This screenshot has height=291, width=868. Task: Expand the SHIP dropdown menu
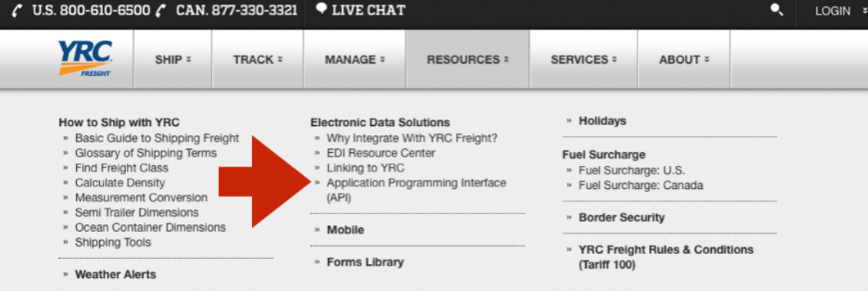click(173, 59)
